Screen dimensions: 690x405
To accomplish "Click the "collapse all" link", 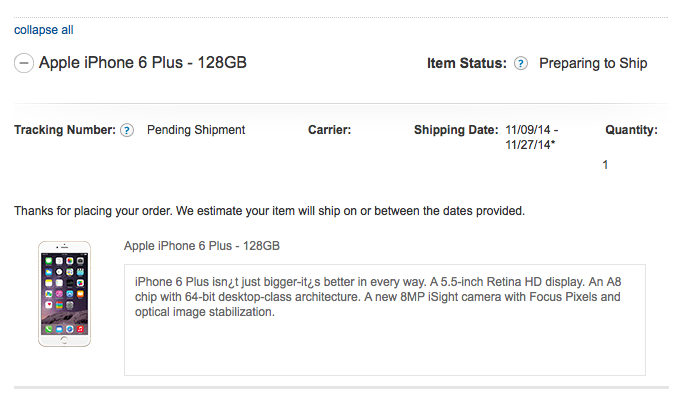I will point(43,30).
